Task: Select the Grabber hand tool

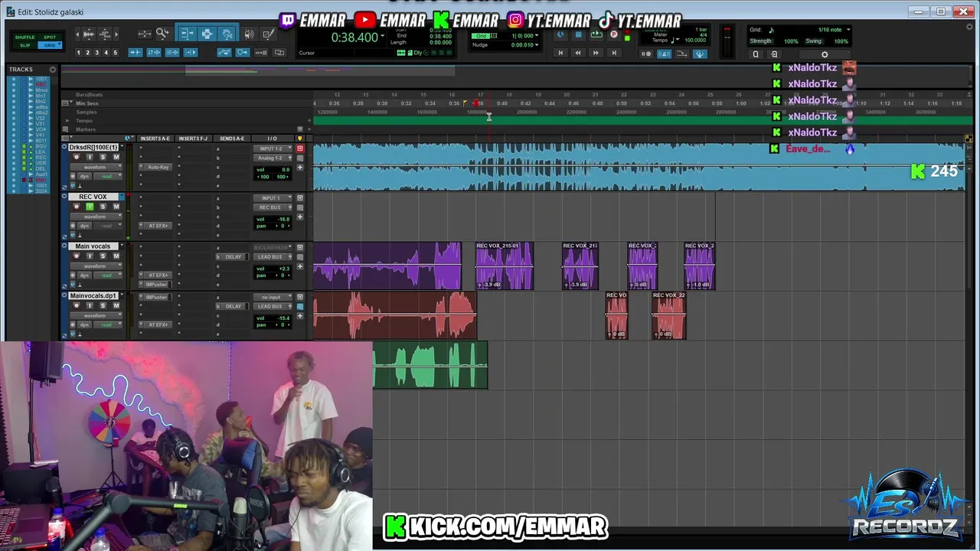Action: (x=227, y=34)
